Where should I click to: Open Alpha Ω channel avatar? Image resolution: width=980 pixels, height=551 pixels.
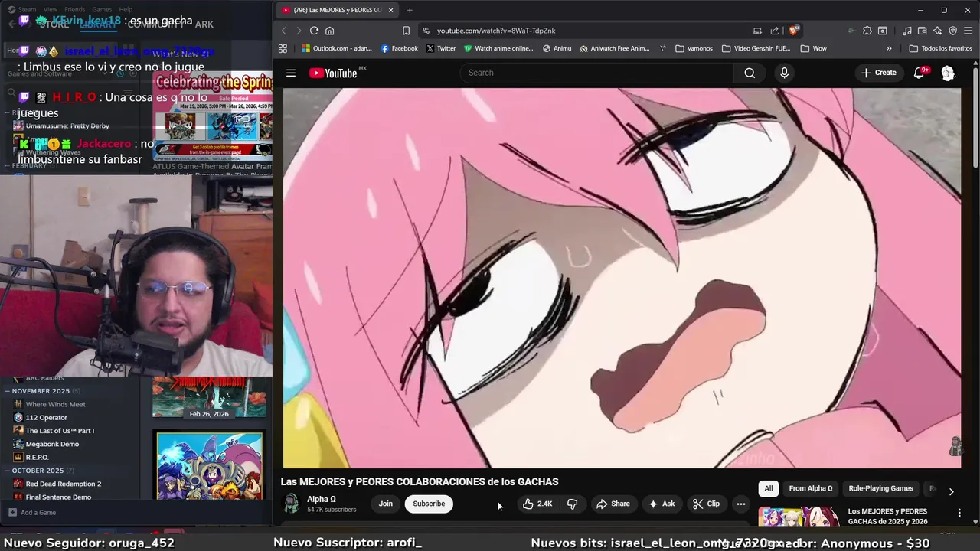pos(291,504)
